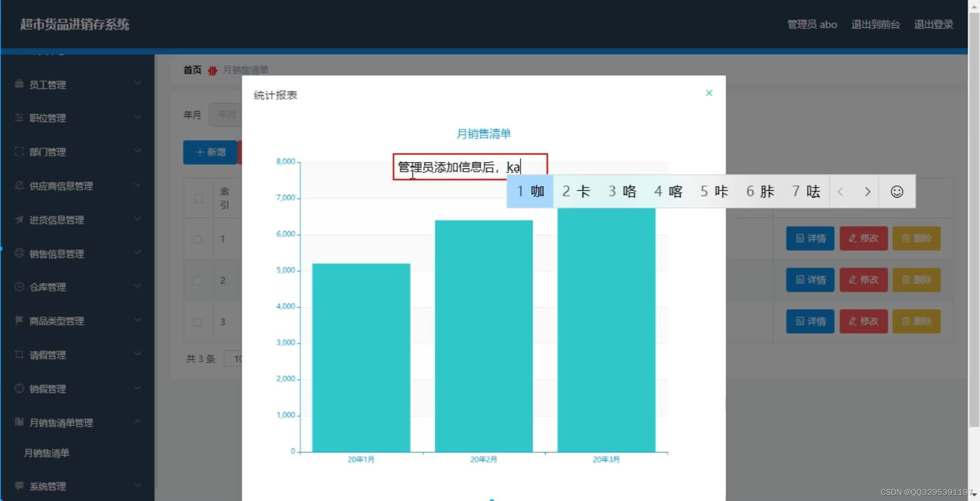Click the 管理员 abo user label

(x=812, y=24)
